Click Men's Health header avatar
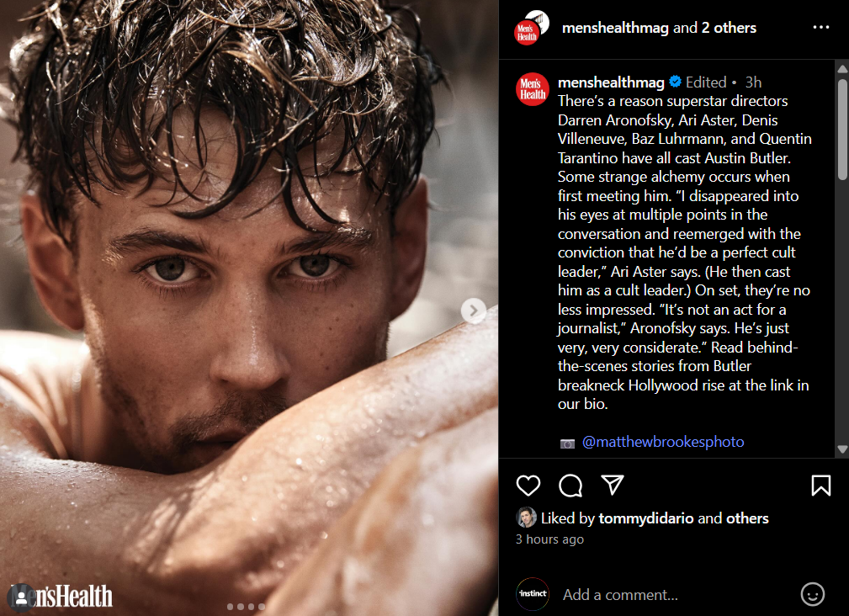The height and width of the screenshot is (616, 849). coord(531,28)
